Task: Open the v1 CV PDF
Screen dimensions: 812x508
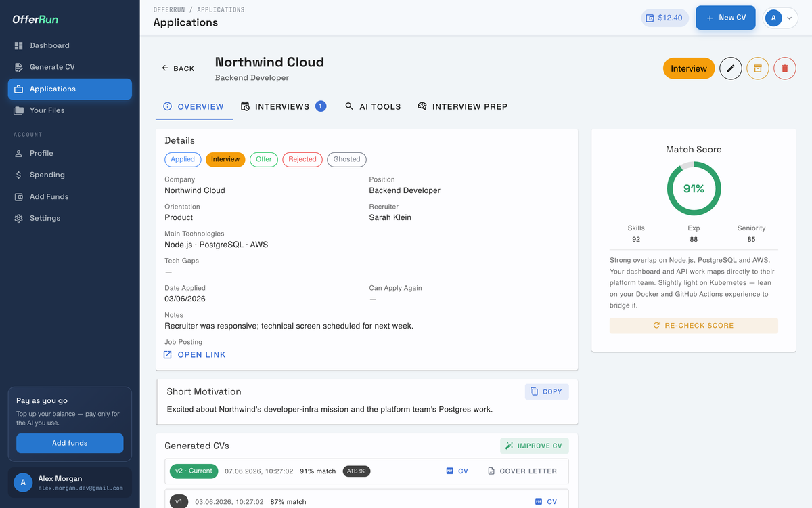Action: 546,501
